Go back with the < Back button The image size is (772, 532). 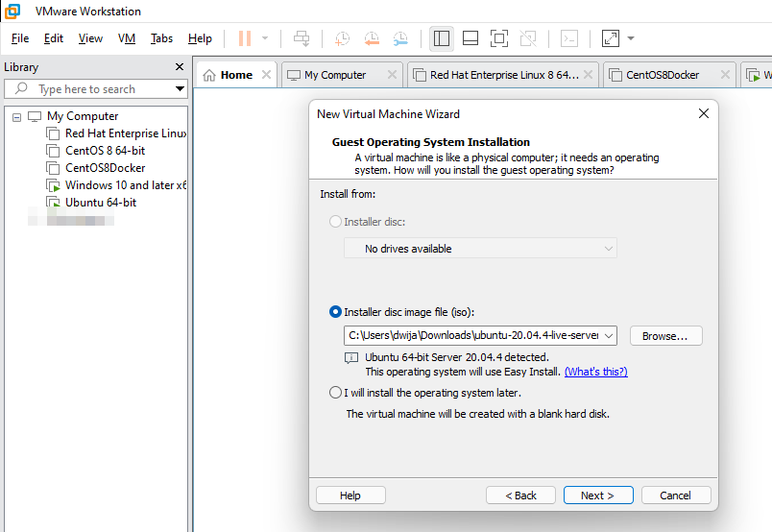(520, 496)
